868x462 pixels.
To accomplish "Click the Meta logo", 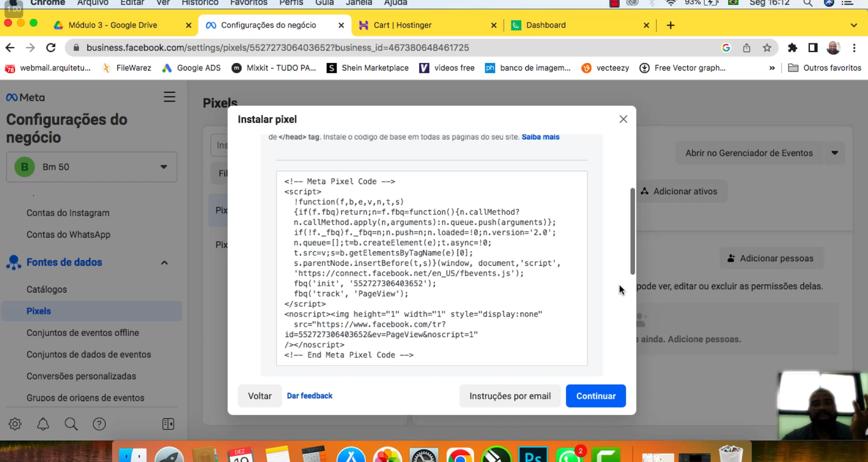I will click(25, 98).
